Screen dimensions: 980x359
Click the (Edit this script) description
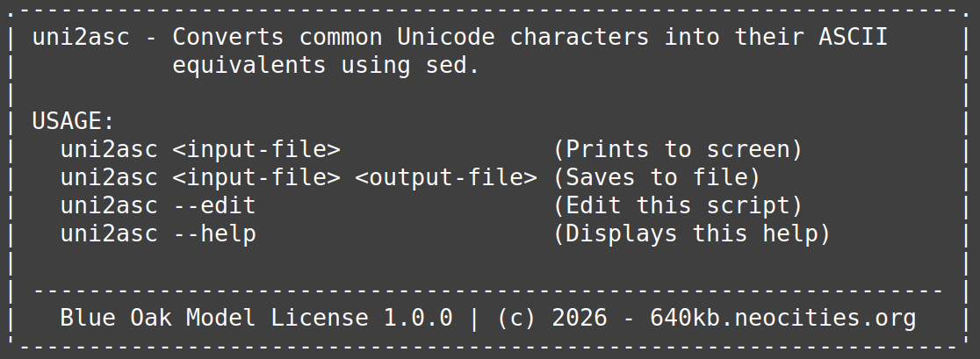point(678,205)
